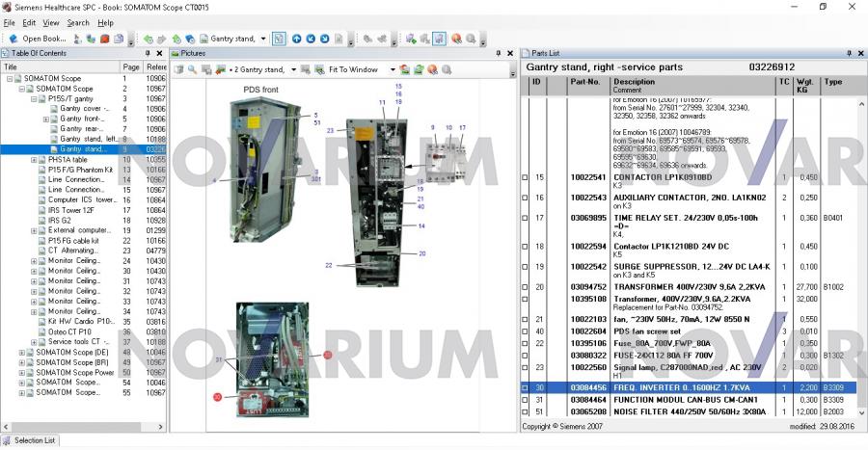The height and width of the screenshot is (450, 868).
Task: Click the magnifier icon in the Pictures toolbar
Action: (x=193, y=69)
